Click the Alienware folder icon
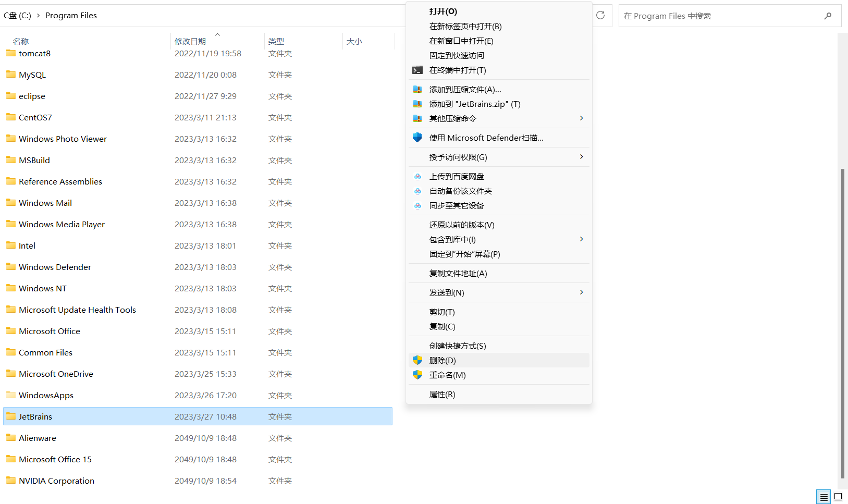848x504 pixels. (x=11, y=437)
